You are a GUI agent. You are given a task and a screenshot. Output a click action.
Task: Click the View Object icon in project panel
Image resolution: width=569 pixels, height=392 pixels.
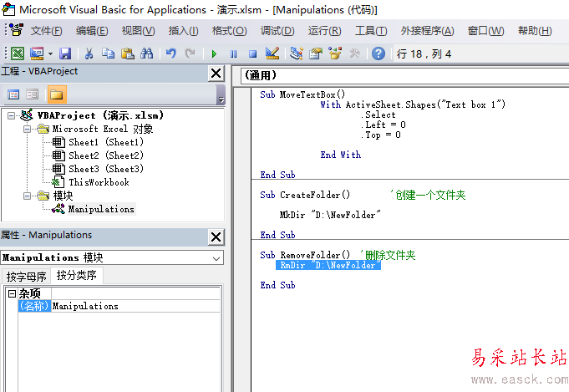pyautogui.click(x=33, y=94)
